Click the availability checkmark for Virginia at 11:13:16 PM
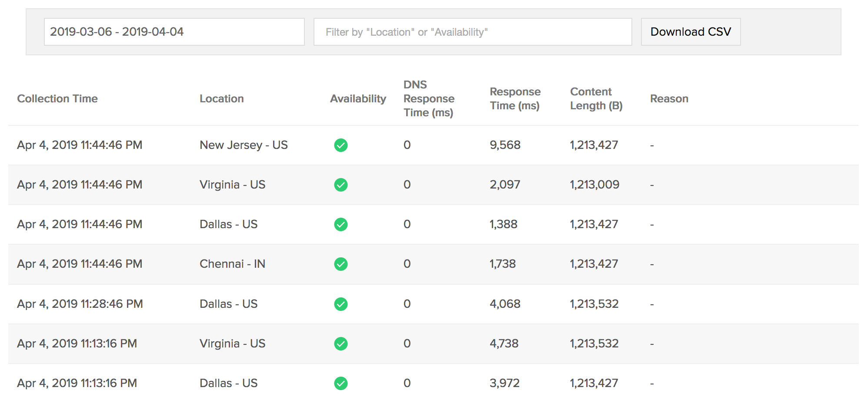This screenshot has width=868, height=401. click(x=341, y=344)
